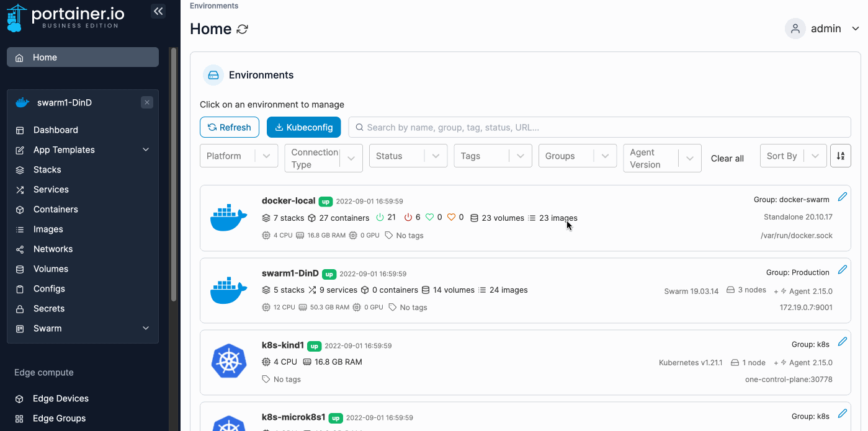The height and width of the screenshot is (431, 868).
Task: Expand the Sort By dropdown
Action: pyautogui.click(x=793, y=156)
